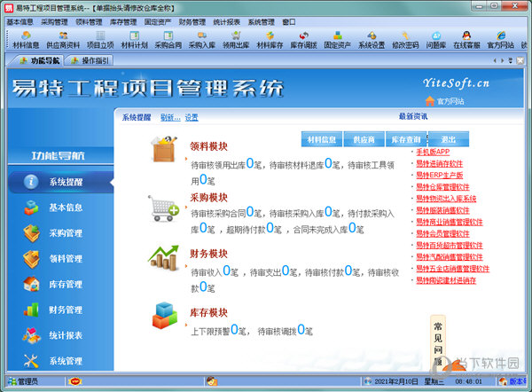Viewport: 532px width, 392px height.
Task: Open the 易特物资出入库系统 link
Action: pyautogui.click(x=447, y=199)
